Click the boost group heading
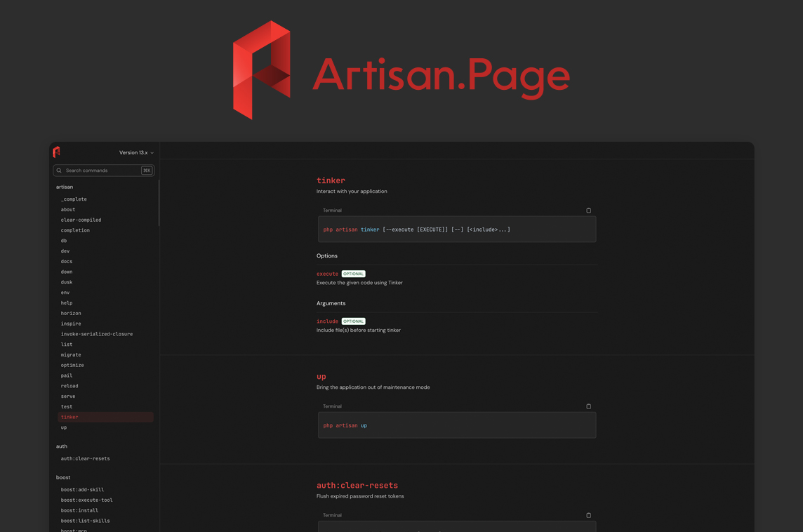This screenshot has height=532, width=803. [x=63, y=478]
